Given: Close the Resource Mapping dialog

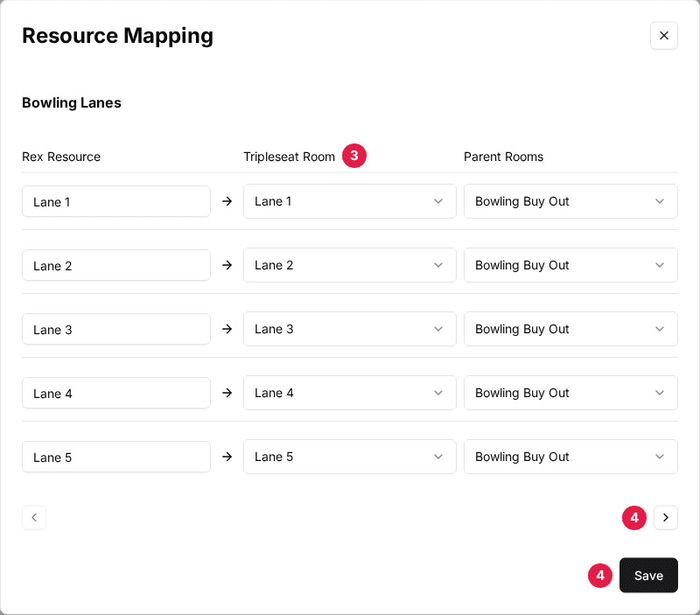Looking at the screenshot, I should click(664, 36).
